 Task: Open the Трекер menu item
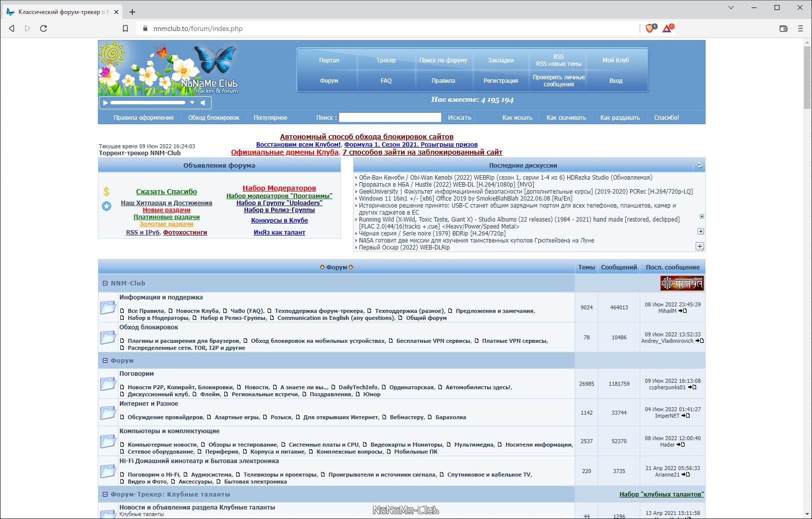point(386,60)
